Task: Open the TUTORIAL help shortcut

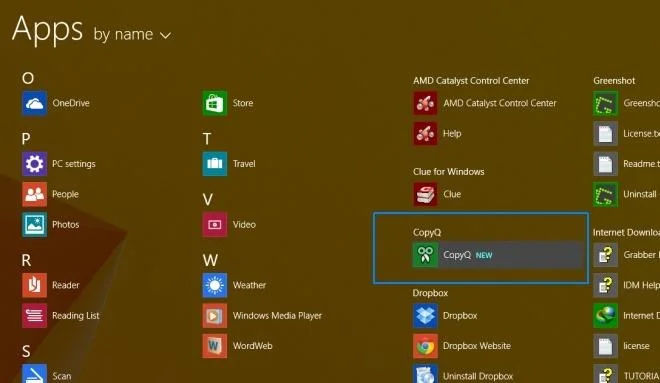Action: point(626,374)
